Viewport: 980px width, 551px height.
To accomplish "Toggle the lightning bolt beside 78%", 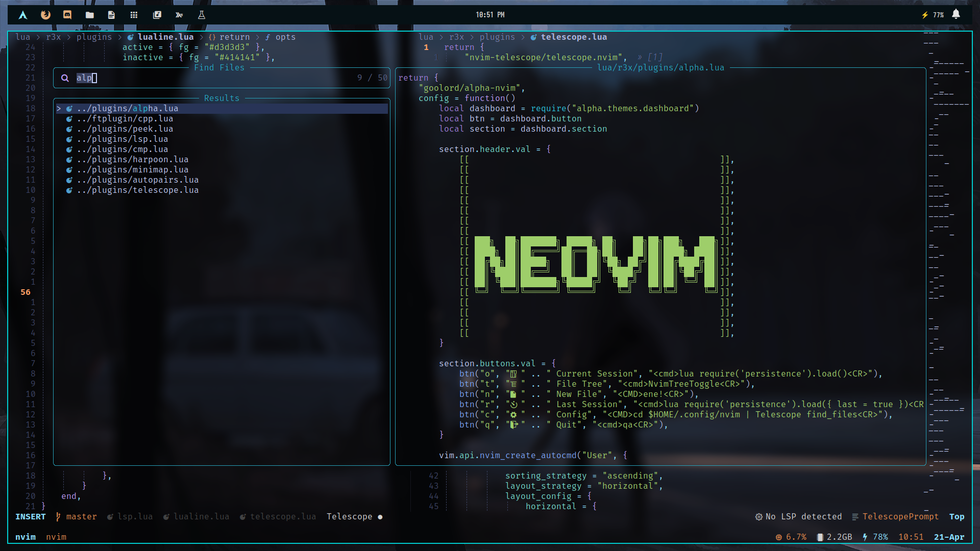I will (x=865, y=537).
